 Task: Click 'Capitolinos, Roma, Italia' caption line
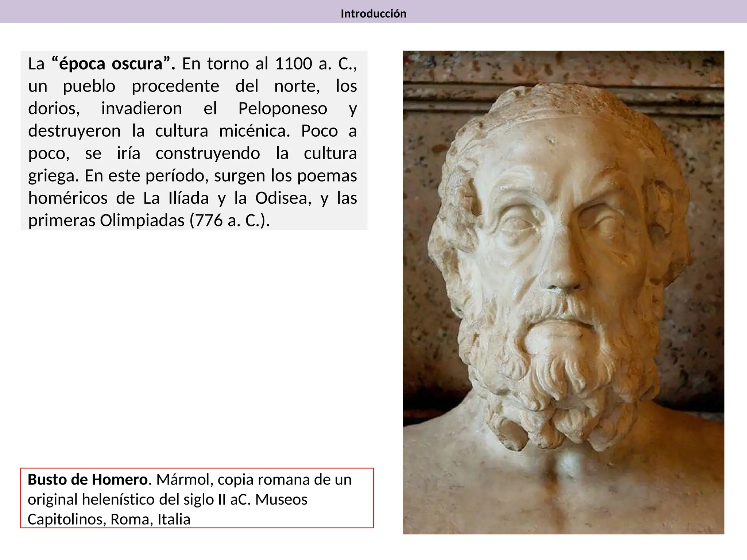(x=109, y=519)
